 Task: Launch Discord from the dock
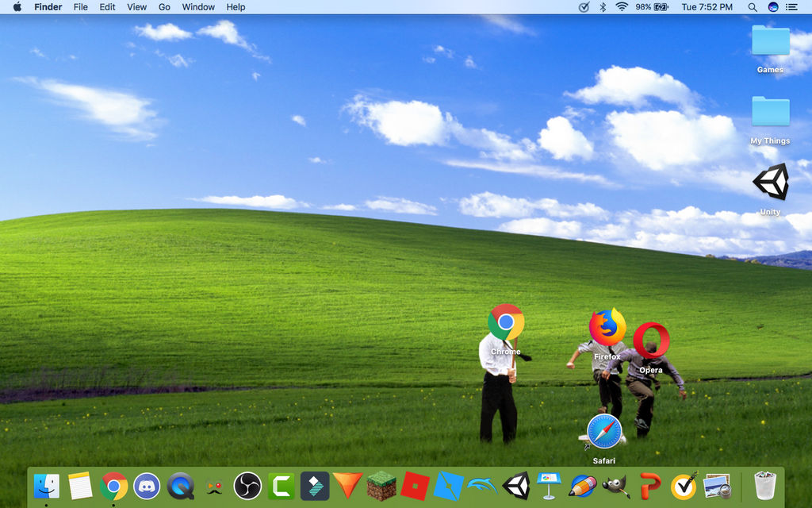click(x=147, y=487)
